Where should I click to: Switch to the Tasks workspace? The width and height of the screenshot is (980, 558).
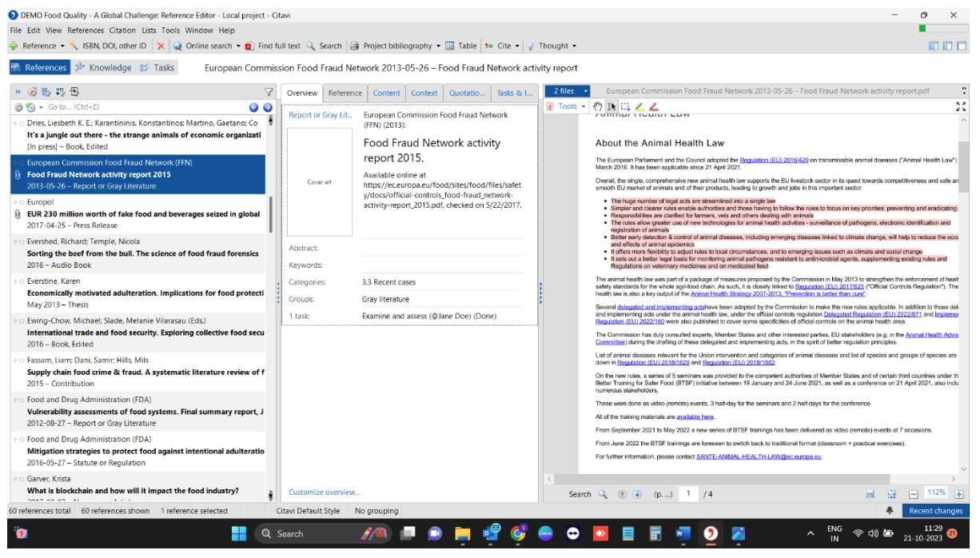tap(157, 68)
